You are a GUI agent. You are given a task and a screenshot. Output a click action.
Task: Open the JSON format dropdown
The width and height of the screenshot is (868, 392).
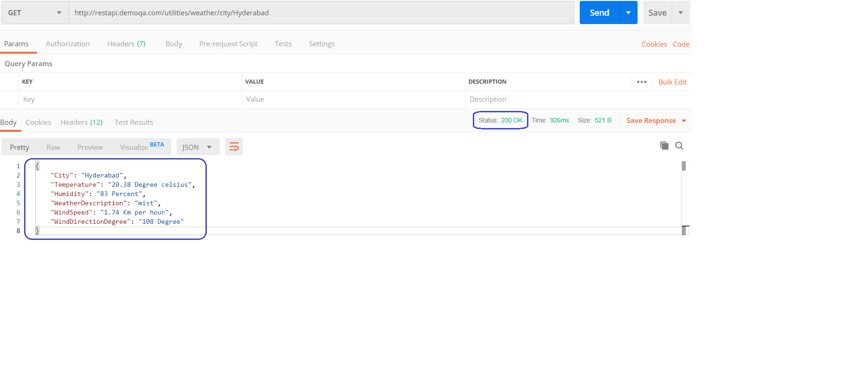click(197, 147)
